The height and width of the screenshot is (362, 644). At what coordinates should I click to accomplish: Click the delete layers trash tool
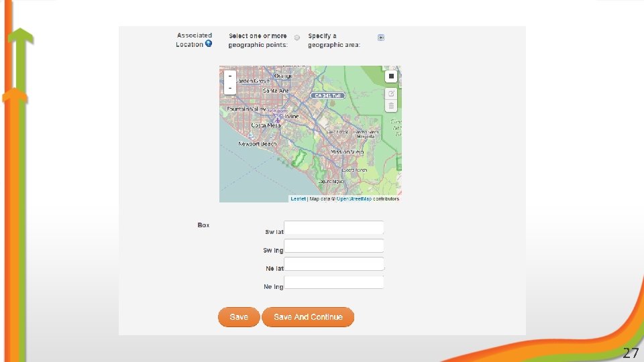coord(391,106)
